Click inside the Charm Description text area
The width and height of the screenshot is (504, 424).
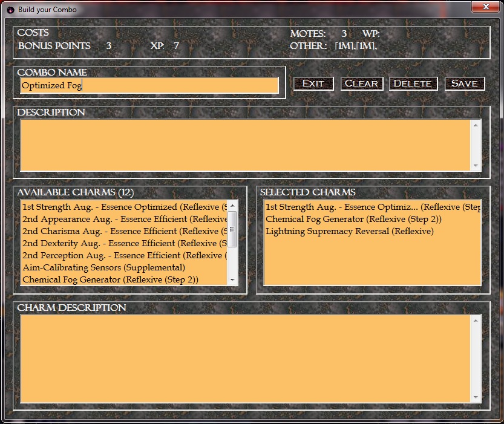click(246, 359)
